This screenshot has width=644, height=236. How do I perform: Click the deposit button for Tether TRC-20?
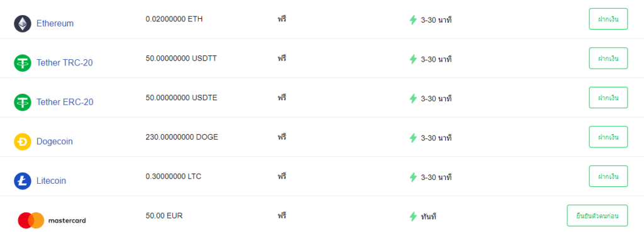pyautogui.click(x=608, y=58)
